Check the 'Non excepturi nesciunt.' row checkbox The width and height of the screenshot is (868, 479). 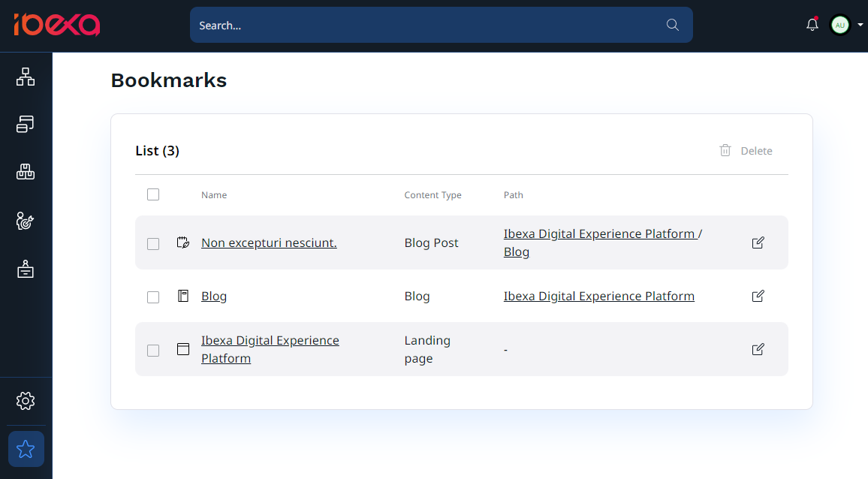[x=153, y=243]
